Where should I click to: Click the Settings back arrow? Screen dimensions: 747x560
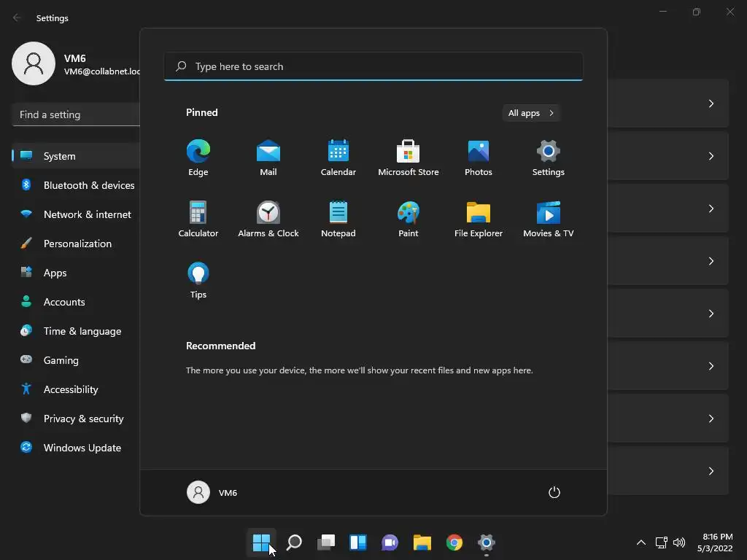(x=17, y=17)
